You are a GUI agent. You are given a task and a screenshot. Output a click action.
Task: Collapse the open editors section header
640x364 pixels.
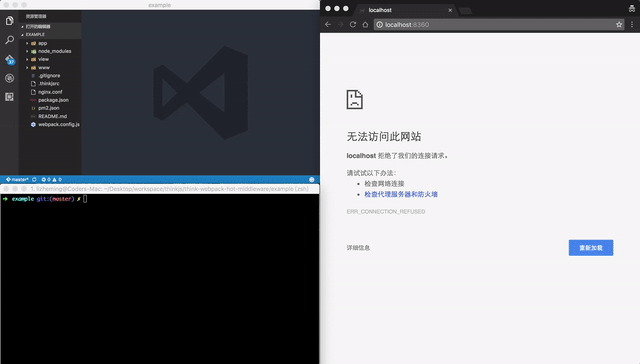[50, 27]
